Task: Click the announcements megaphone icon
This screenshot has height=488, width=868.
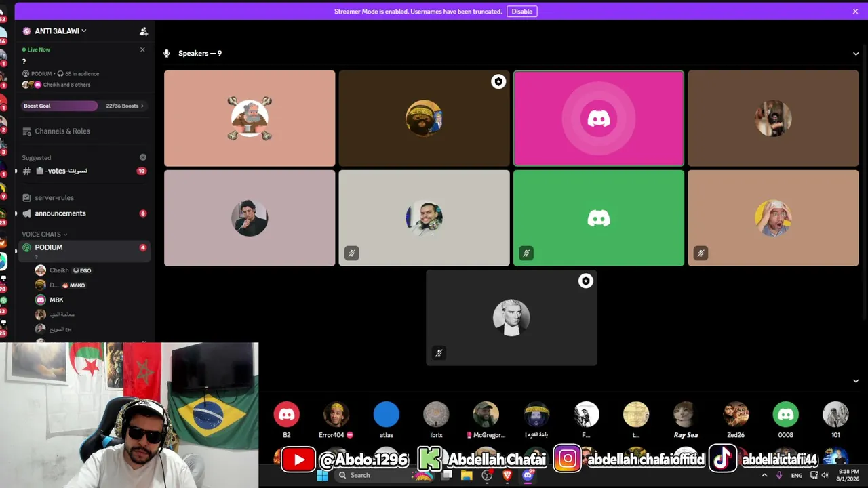Action: (x=26, y=213)
